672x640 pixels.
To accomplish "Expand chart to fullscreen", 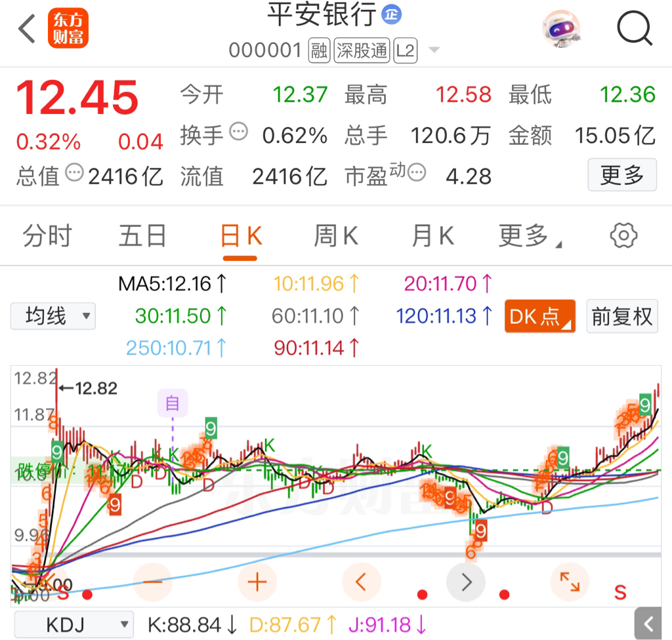I will click(x=570, y=582).
